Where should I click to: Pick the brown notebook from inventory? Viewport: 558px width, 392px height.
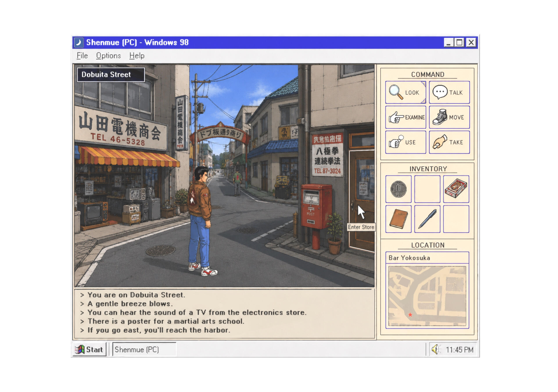tap(398, 219)
